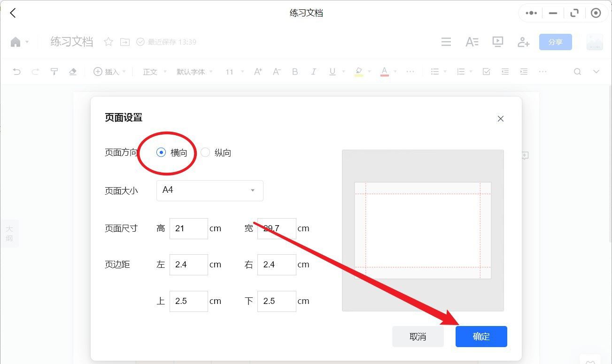Open the red font color picker
612x364 pixels.
point(385,72)
